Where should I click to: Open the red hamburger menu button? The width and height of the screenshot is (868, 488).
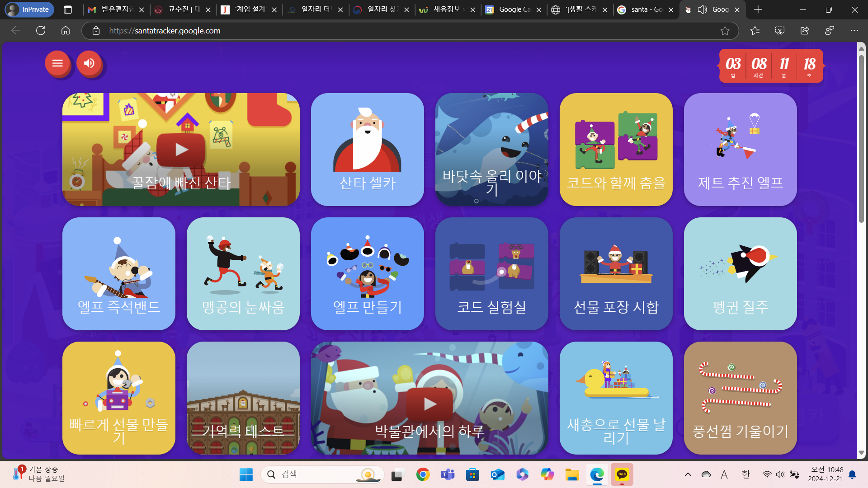point(57,63)
